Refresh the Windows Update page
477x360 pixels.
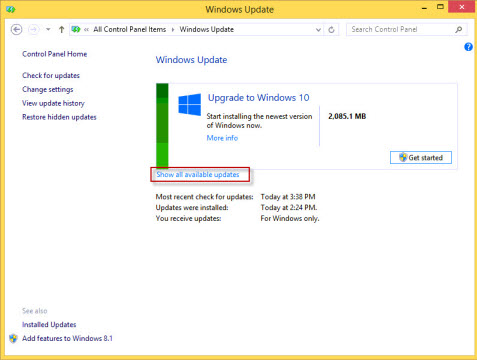coord(331,30)
